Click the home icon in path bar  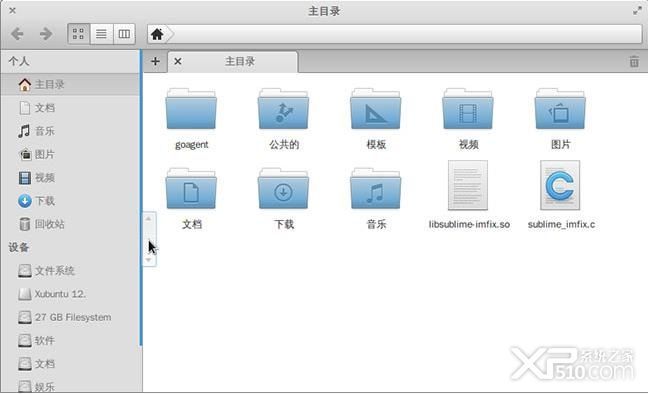(157, 34)
